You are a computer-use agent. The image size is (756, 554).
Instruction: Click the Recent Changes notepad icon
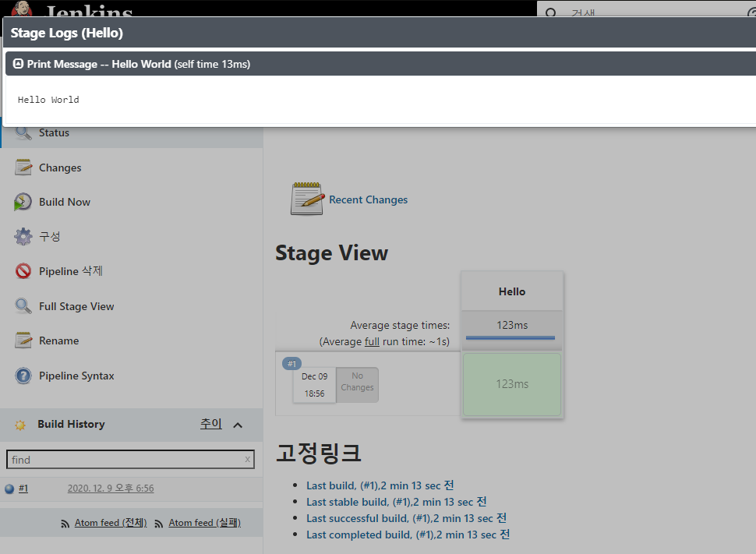[307, 199]
